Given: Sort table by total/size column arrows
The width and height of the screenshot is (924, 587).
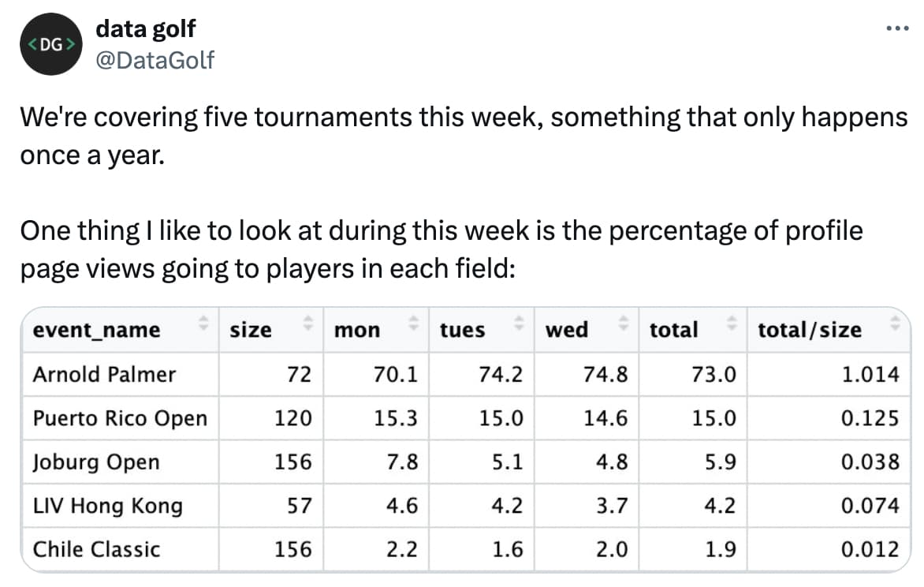Looking at the screenshot, I should point(895,323).
